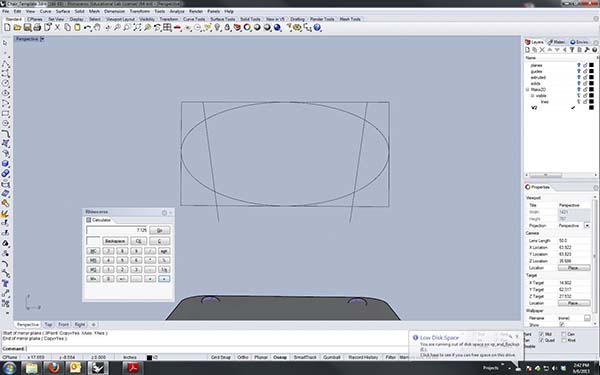Toggle the Knot osnap checkbox
Viewport: 600px width, 375px height.
tap(564, 340)
